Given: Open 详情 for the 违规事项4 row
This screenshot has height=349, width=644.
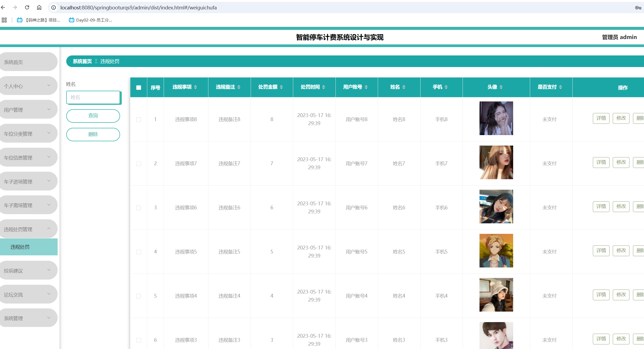Looking at the screenshot, I should tap(601, 295).
